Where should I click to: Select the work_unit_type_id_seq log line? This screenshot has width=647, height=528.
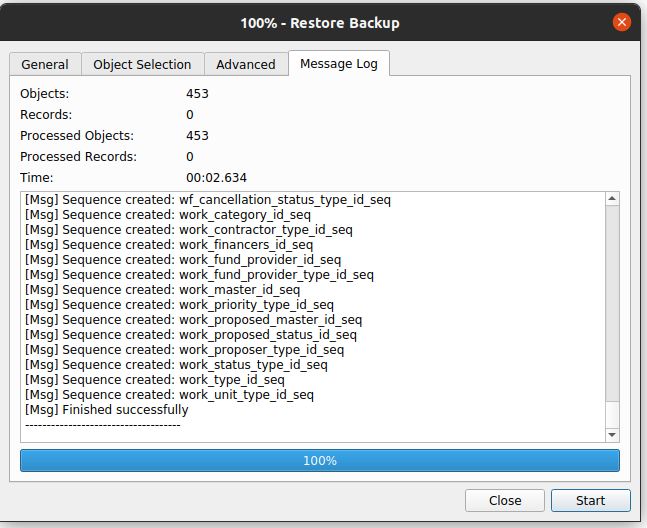click(169, 395)
